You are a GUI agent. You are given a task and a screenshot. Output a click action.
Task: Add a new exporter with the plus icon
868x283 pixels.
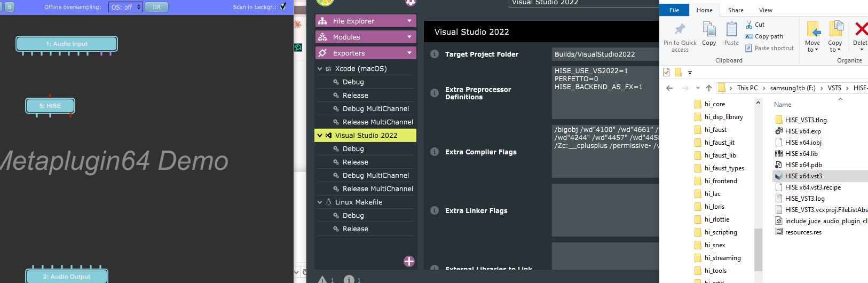click(409, 261)
